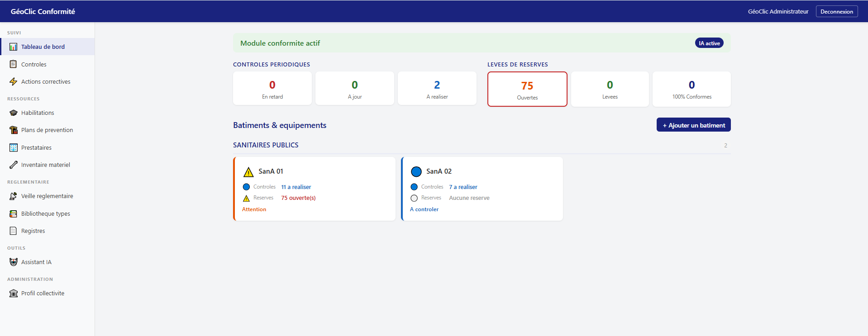This screenshot has width=868, height=336.
Task: Click the Tableau de bord chart icon
Action: pos(14,47)
